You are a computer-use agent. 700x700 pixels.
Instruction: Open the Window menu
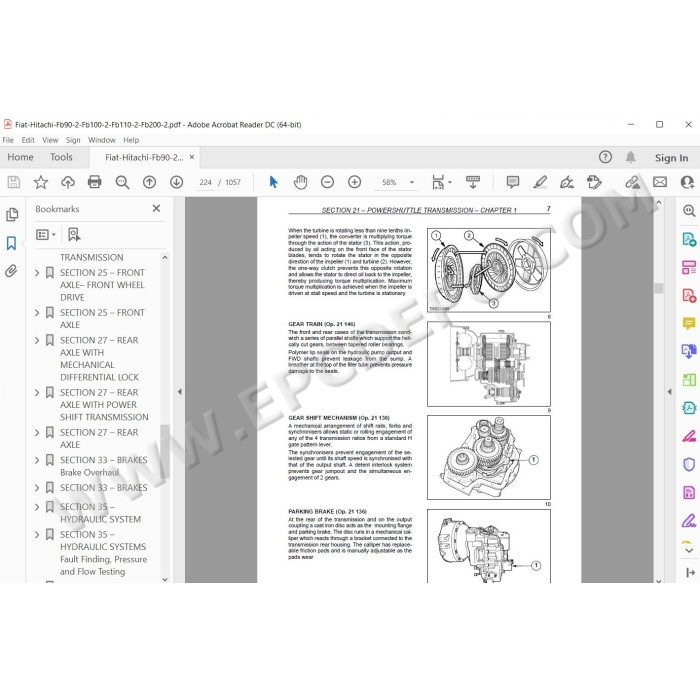[102, 140]
